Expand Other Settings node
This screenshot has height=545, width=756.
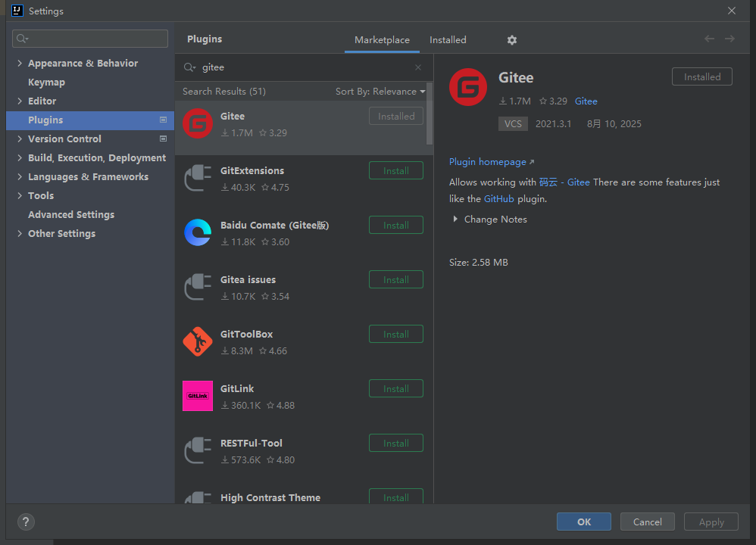tap(20, 233)
